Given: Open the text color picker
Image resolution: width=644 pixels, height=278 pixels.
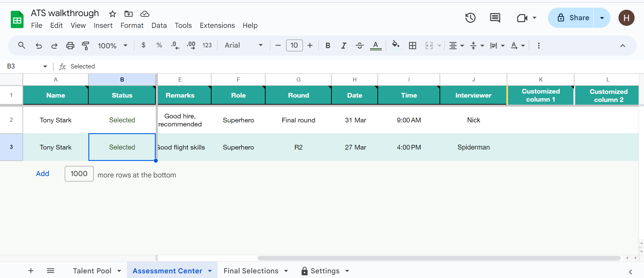Looking at the screenshot, I should (376, 46).
